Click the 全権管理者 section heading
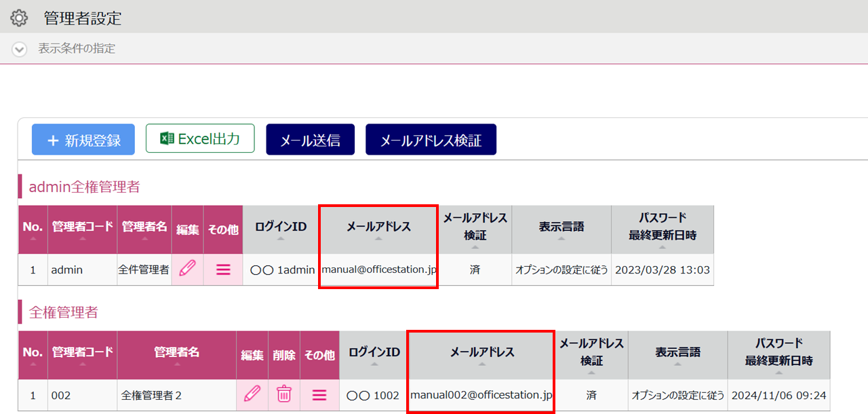 pos(64,312)
